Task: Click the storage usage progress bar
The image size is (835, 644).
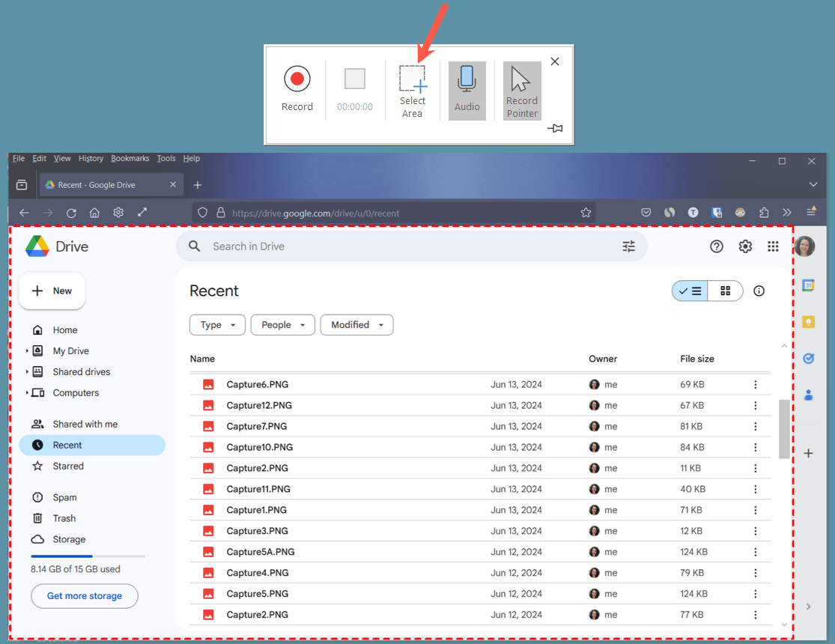Action: [x=88, y=556]
